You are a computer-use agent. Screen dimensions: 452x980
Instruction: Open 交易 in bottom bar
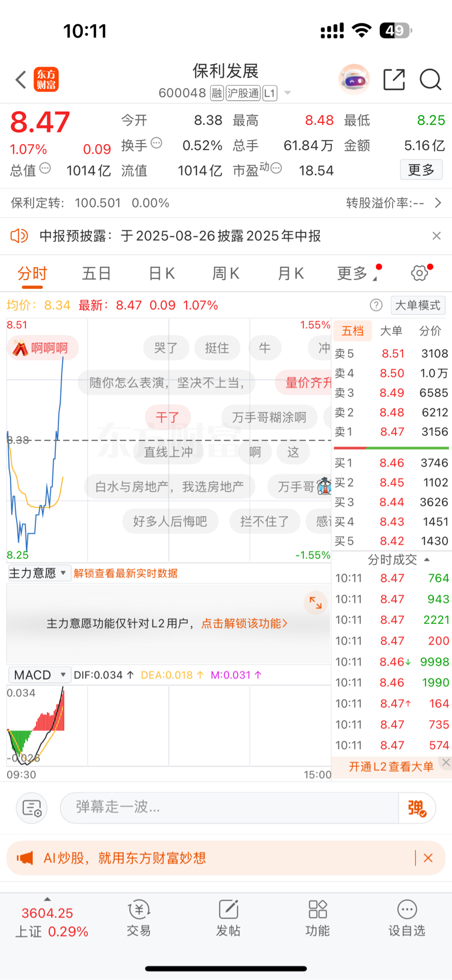click(139, 918)
